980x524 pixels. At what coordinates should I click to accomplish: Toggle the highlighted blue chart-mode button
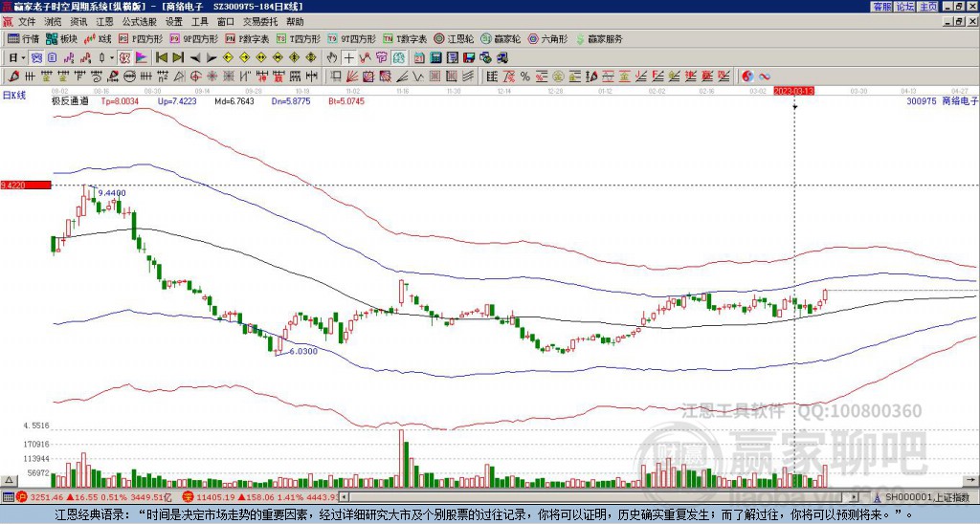(x=37, y=58)
